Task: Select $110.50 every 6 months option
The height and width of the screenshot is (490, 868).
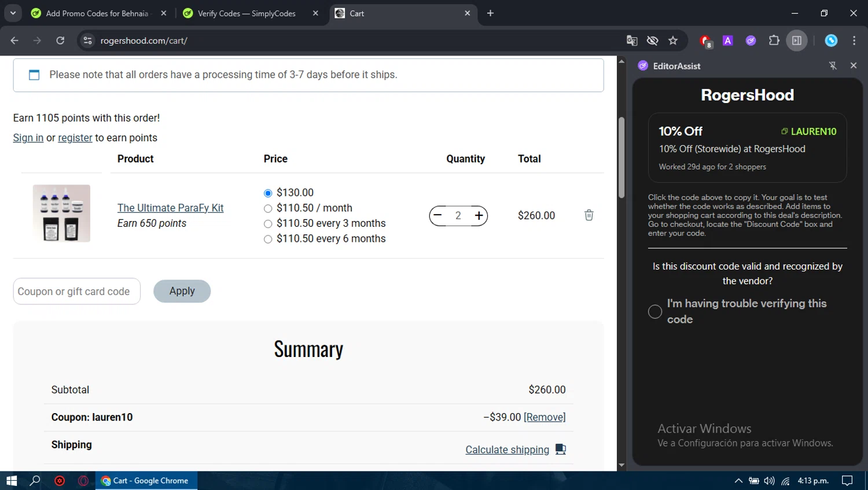Action: (268, 239)
